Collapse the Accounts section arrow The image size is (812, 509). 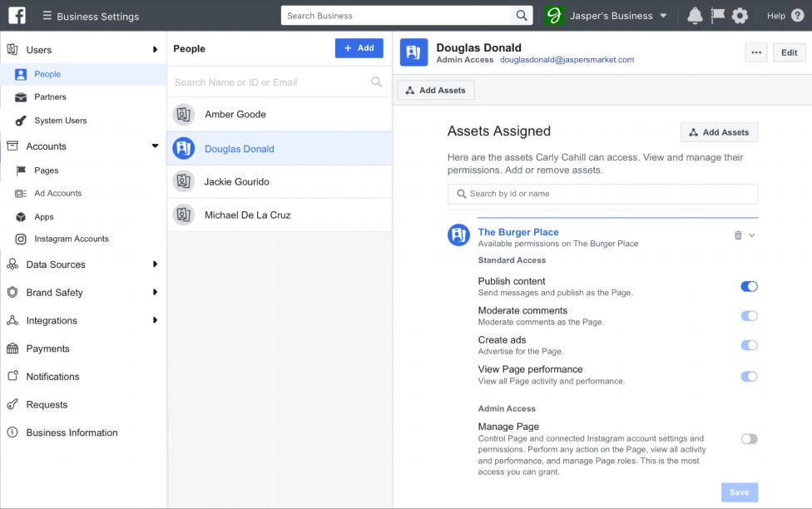point(155,146)
